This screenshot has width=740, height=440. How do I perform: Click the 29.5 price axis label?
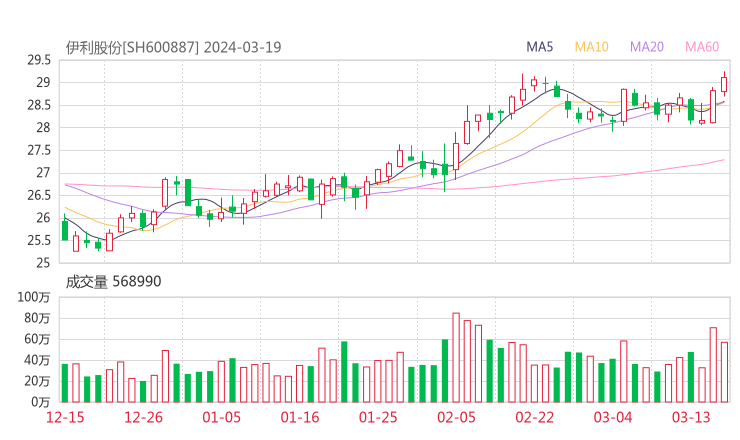(x=39, y=60)
